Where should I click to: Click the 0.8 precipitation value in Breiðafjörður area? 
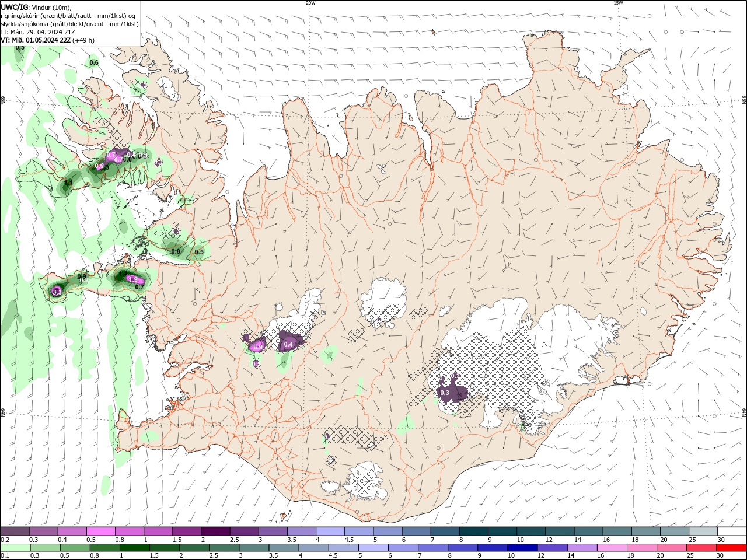pyautogui.click(x=176, y=251)
